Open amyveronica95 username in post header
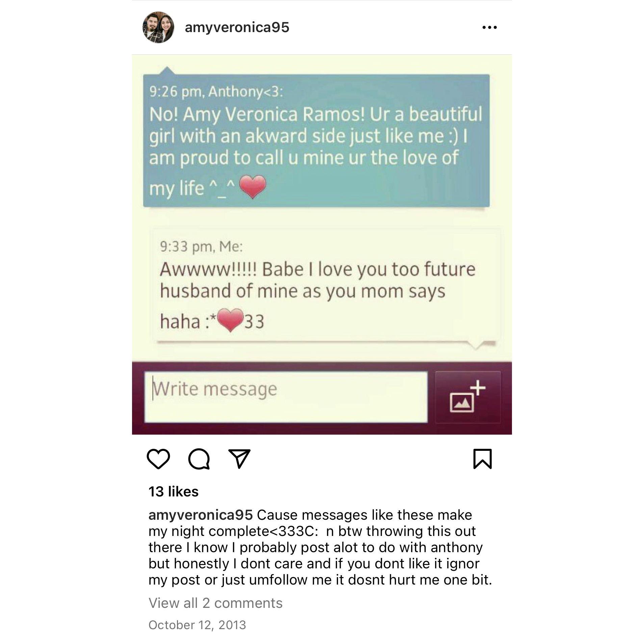Image resolution: width=644 pixels, height=644 pixels. 237,27
